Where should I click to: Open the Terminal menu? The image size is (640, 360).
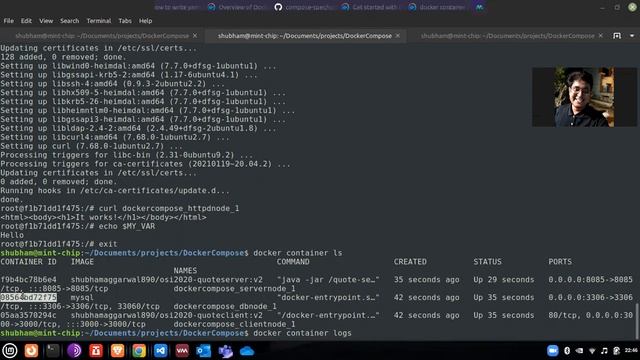tap(99, 21)
